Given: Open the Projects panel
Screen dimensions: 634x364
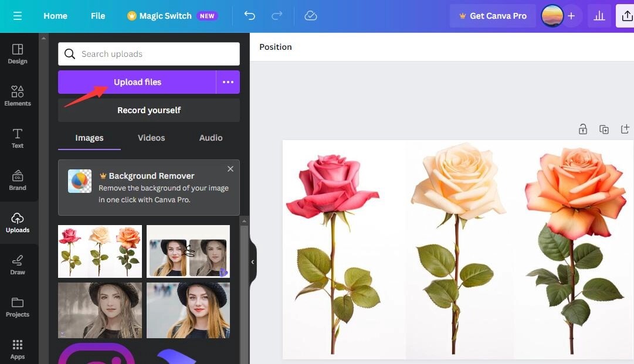Looking at the screenshot, I should click(x=17, y=306).
